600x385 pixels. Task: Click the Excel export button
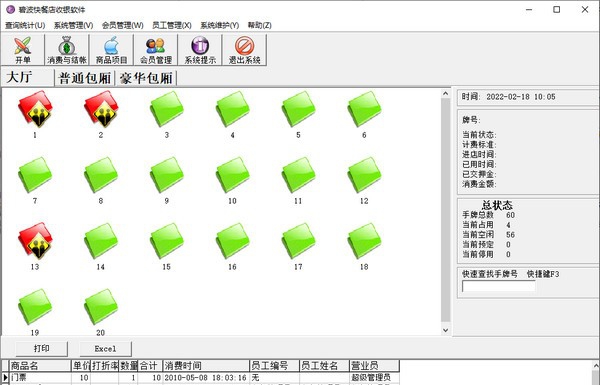(105, 349)
